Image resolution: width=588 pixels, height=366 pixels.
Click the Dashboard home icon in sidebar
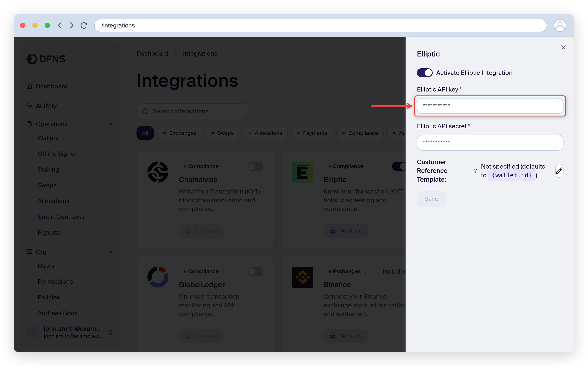[x=29, y=86]
